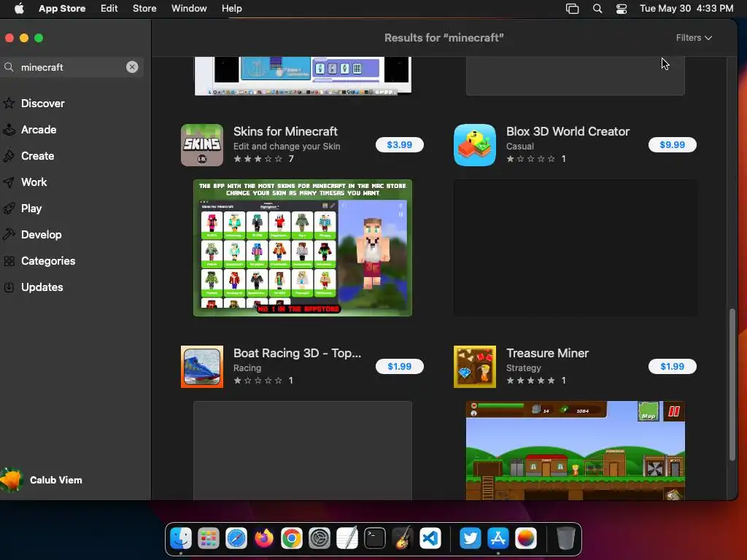Go to the Categories section

point(48,261)
